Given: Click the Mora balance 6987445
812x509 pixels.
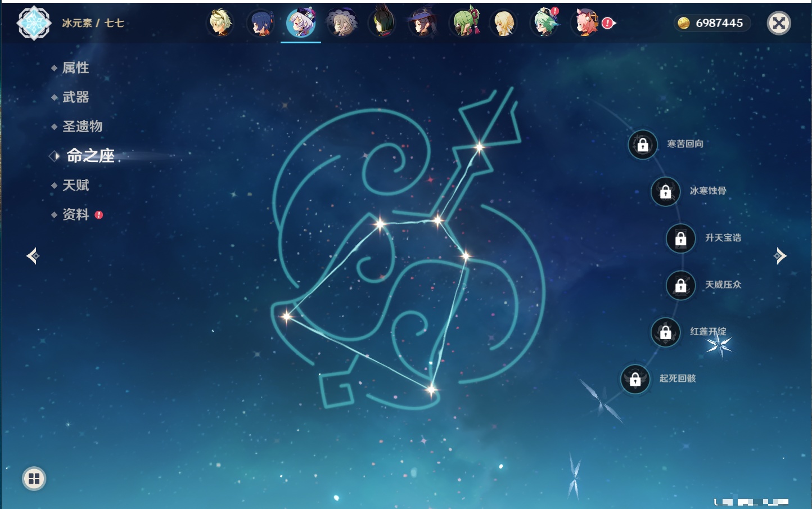Looking at the screenshot, I should tap(719, 23).
